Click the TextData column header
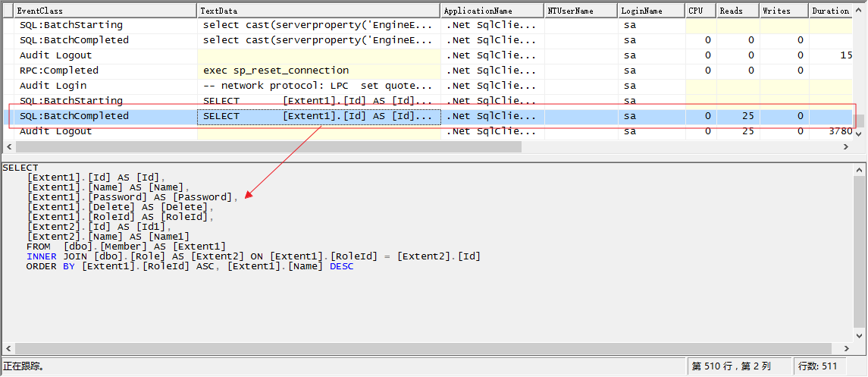The height and width of the screenshot is (377, 868). (x=318, y=11)
